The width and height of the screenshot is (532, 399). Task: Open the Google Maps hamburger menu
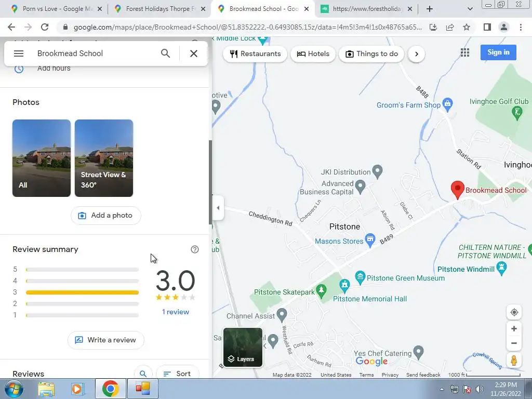(x=19, y=54)
